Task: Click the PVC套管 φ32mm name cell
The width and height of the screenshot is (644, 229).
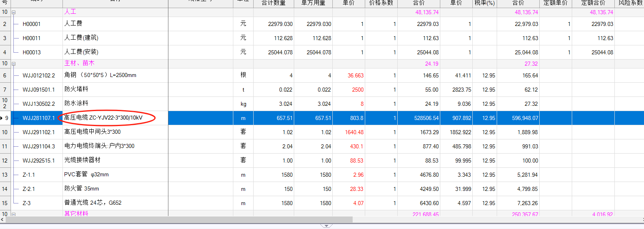Action: coord(86,174)
